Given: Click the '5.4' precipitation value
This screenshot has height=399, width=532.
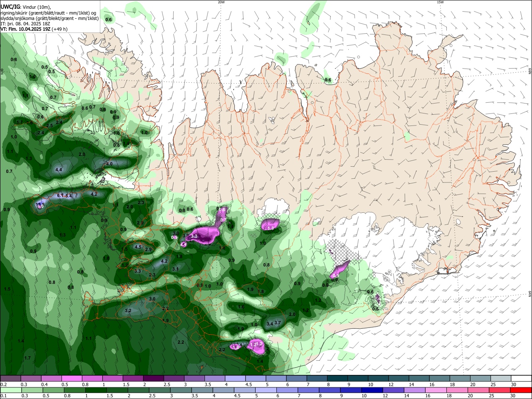Looking at the screenshot, I should tap(69, 196).
